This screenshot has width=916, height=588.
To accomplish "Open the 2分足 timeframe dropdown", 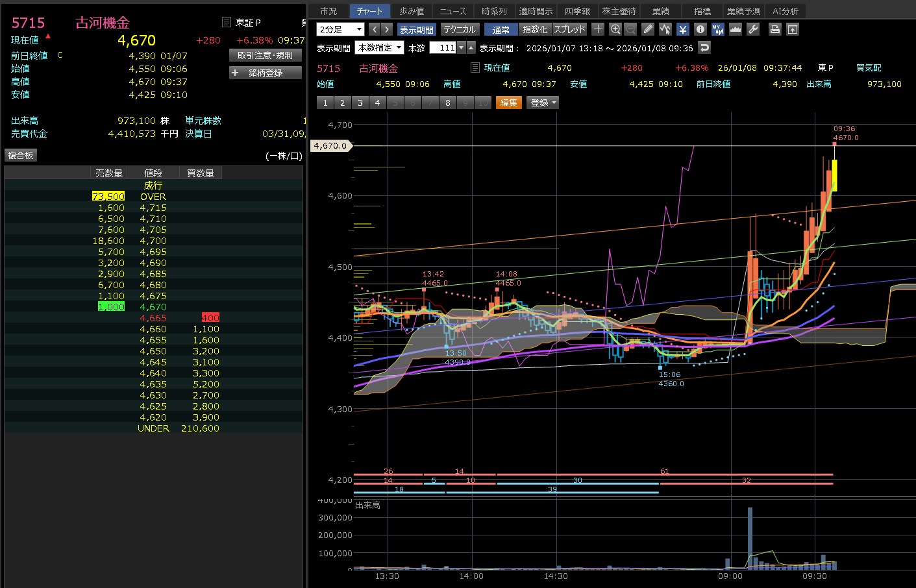I will (x=340, y=29).
